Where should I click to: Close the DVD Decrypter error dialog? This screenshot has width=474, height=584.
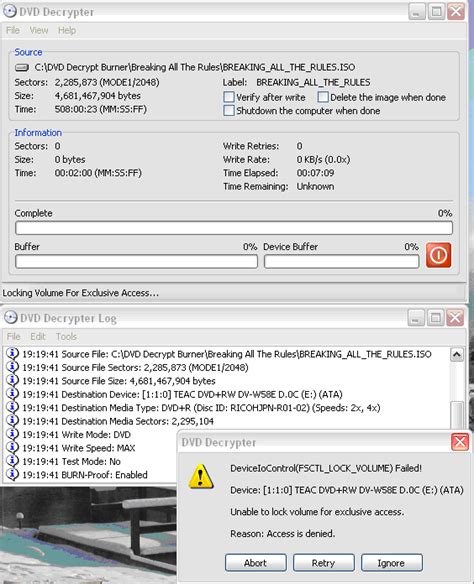pyautogui.click(x=459, y=442)
